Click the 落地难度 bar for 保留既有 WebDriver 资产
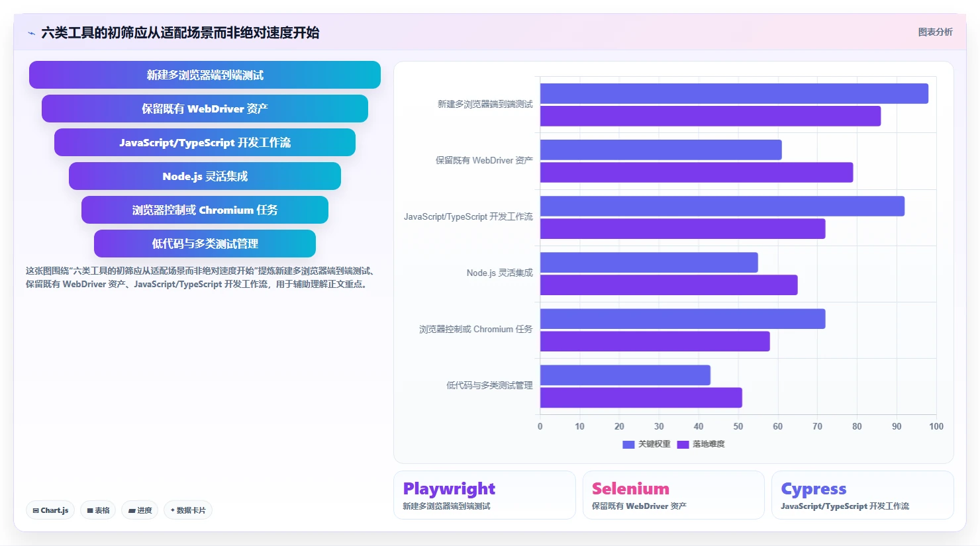This screenshot has height=546, width=980. [697, 172]
